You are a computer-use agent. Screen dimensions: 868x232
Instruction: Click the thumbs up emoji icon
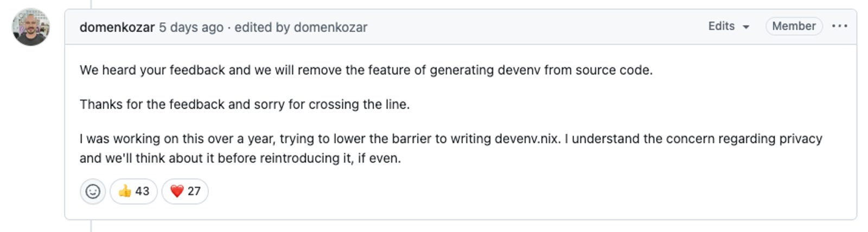click(125, 191)
